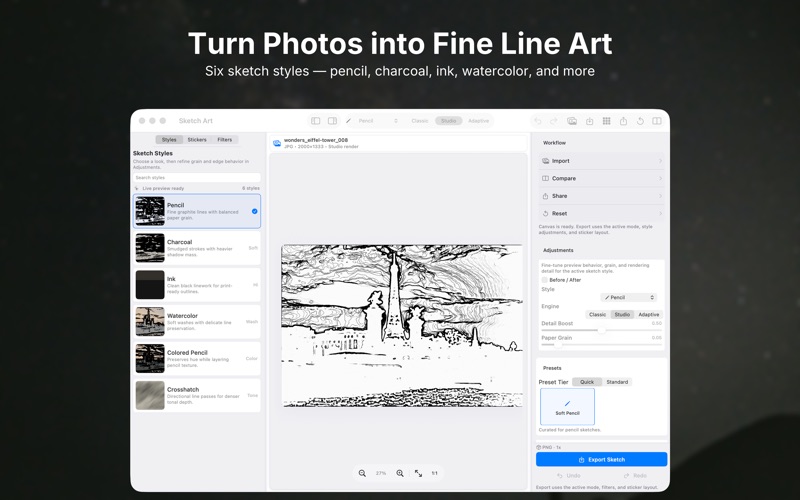Click the toolbar undo arrow icon
Viewport: 800px width, 500px height.
tap(537, 121)
